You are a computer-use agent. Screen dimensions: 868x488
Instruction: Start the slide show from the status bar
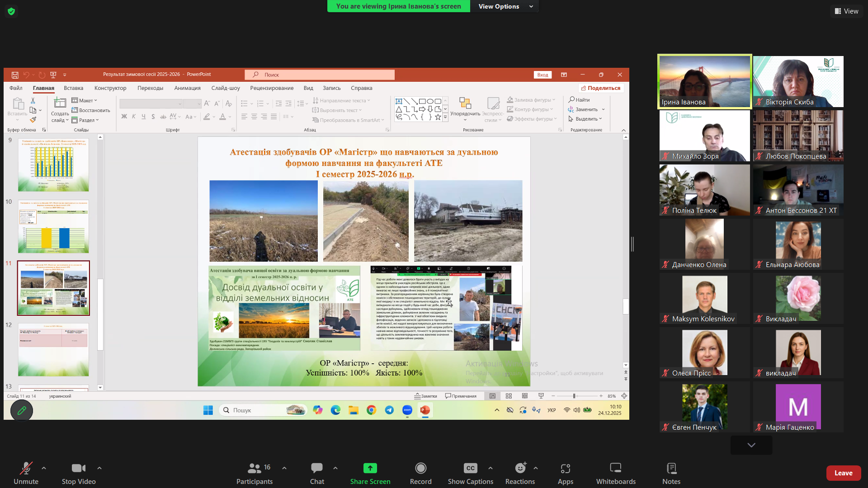tap(541, 395)
